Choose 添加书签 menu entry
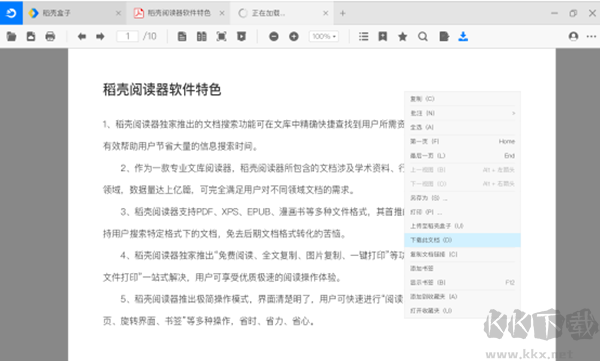600x361 pixels. pyautogui.click(x=462, y=268)
